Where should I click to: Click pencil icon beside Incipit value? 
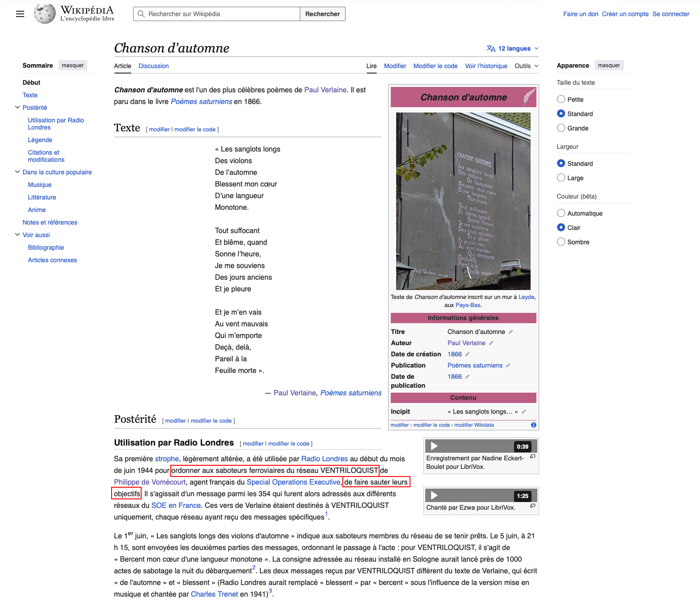point(524,411)
